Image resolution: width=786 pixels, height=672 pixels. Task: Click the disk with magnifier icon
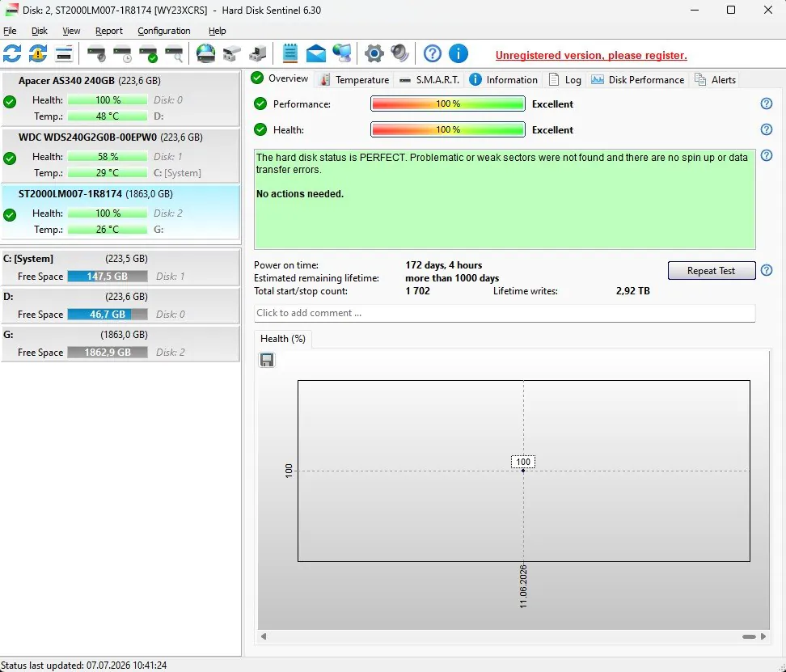click(174, 53)
